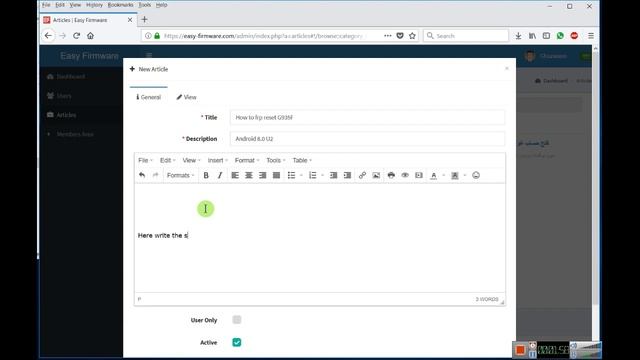This screenshot has height=360, width=640.
Task: Align text right in editor
Action: click(263, 175)
